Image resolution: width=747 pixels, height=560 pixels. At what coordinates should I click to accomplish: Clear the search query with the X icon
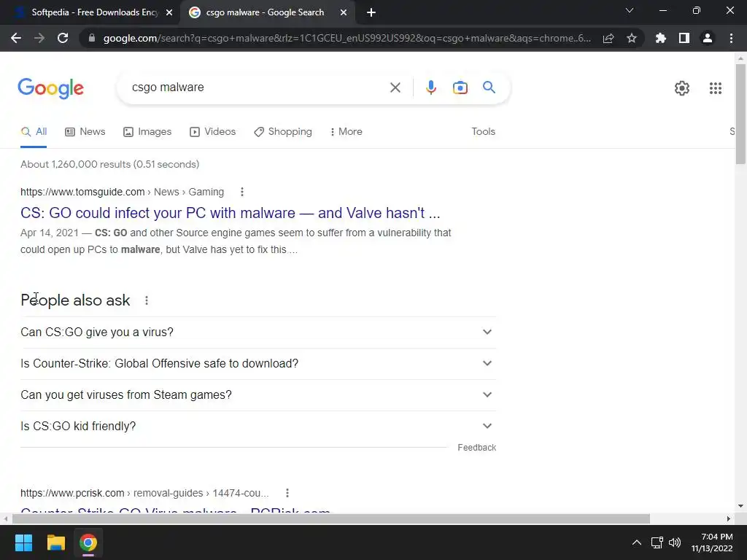click(x=395, y=87)
